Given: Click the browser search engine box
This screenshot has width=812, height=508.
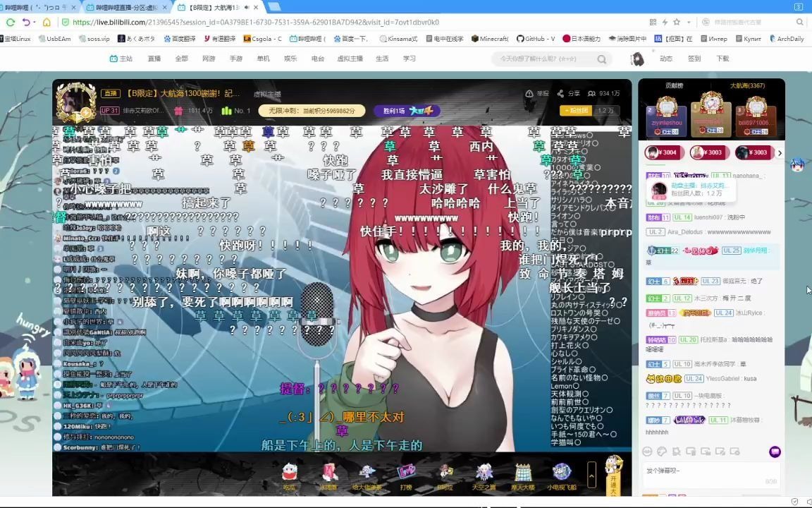Looking at the screenshot, I should click(x=752, y=23).
